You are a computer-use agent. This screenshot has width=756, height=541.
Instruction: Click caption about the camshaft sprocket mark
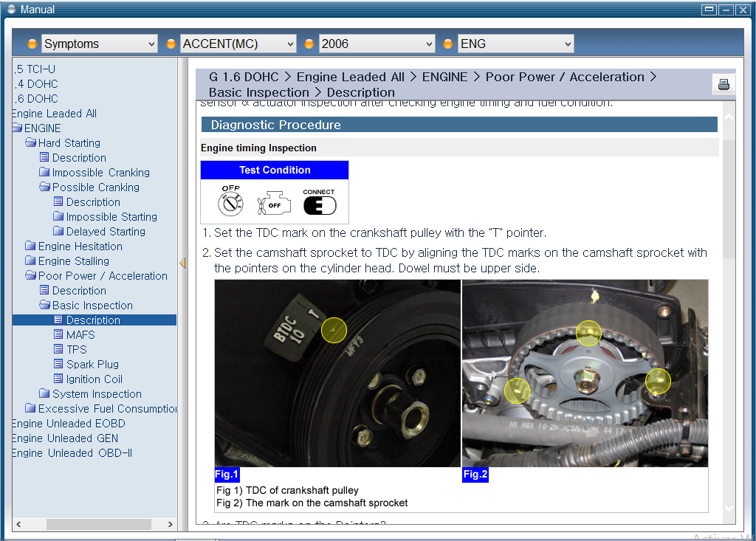pyautogui.click(x=312, y=503)
